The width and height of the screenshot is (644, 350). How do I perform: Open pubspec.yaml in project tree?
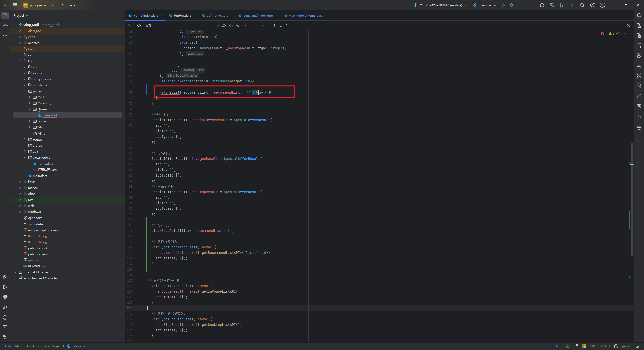[38, 254]
